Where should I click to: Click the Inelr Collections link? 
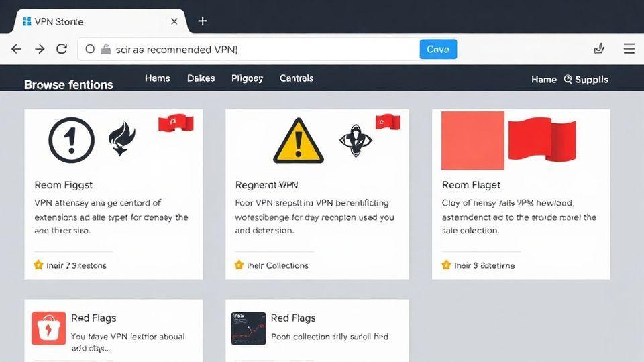click(278, 265)
